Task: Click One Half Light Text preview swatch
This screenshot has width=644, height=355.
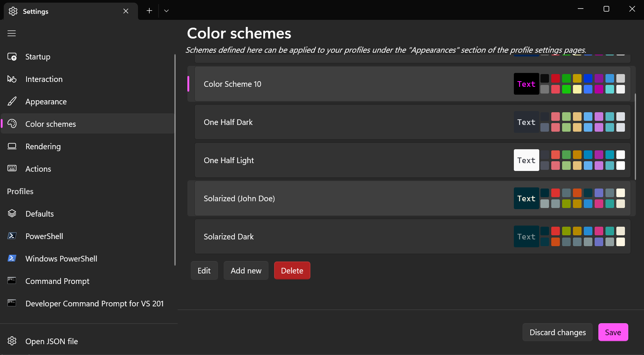Action: [x=526, y=160]
